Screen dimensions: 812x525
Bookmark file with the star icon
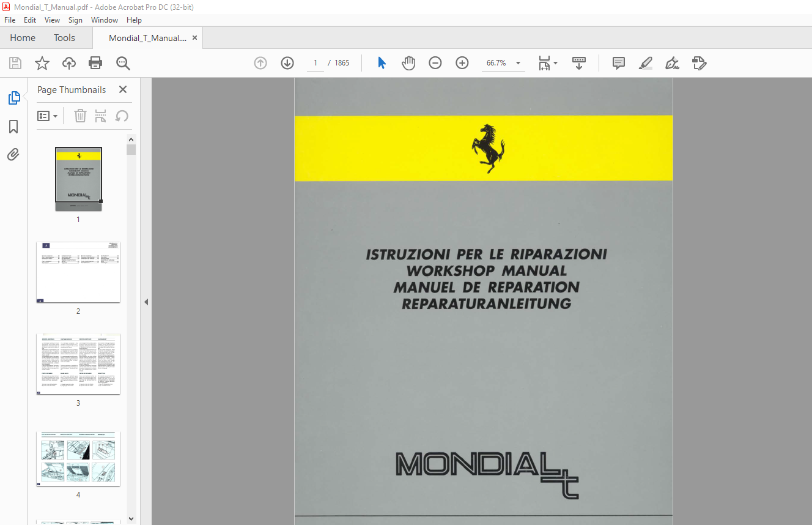(42, 63)
